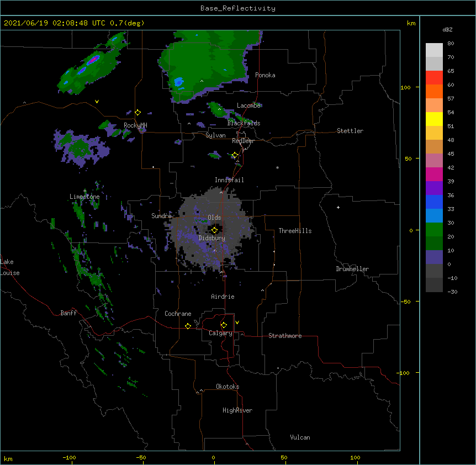Click the yellow diamond marker at the radar center near Olds
This screenshot has width=476, height=465.
[214, 230]
